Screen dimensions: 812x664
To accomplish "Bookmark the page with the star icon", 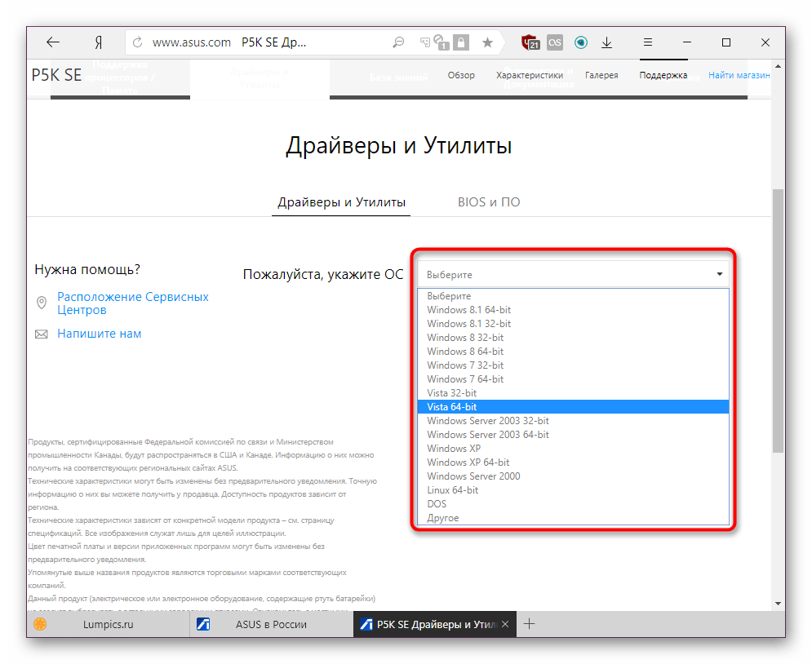I will 487,42.
